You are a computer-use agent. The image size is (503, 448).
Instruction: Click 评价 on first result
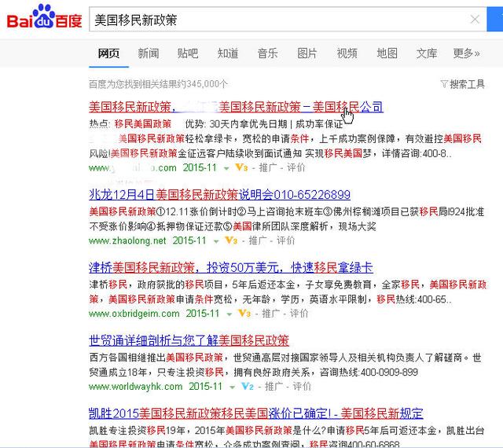click(x=296, y=167)
